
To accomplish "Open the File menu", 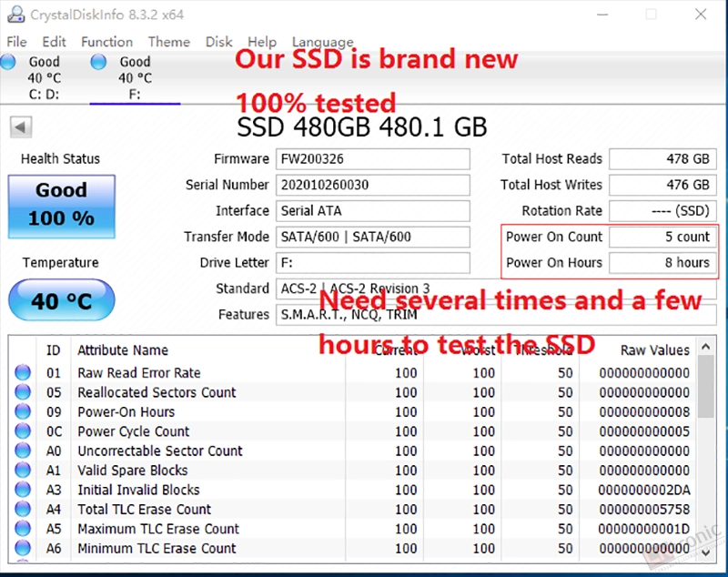I will (x=16, y=42).
